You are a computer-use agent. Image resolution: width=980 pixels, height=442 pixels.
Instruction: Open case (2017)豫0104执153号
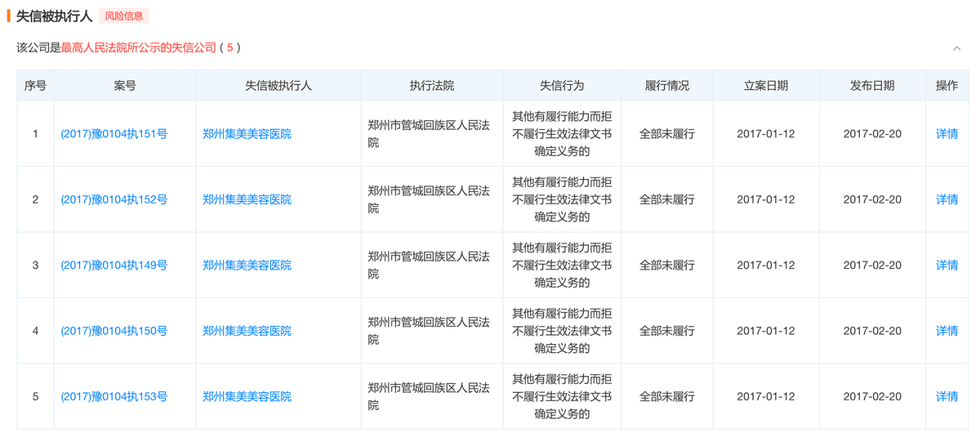(114, 396)
